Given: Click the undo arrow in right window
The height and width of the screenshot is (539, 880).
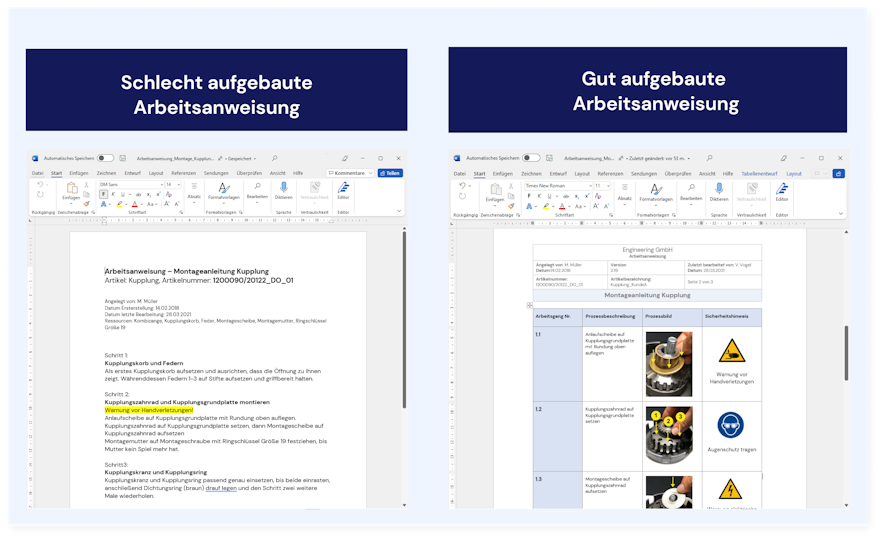Looking at the screenshot, I should (462, 185).
